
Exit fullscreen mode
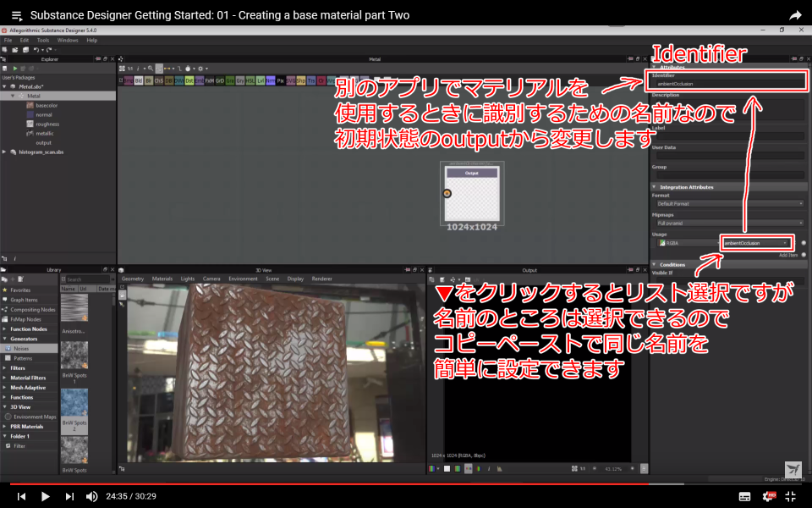(x=790, y=497)
